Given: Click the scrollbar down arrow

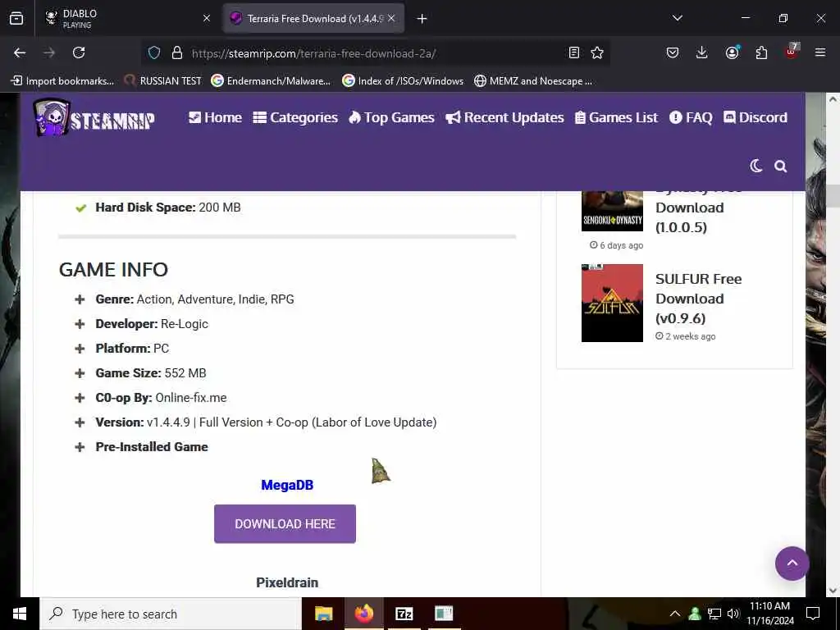Looking at the screenshot, I should click(833, 591).
